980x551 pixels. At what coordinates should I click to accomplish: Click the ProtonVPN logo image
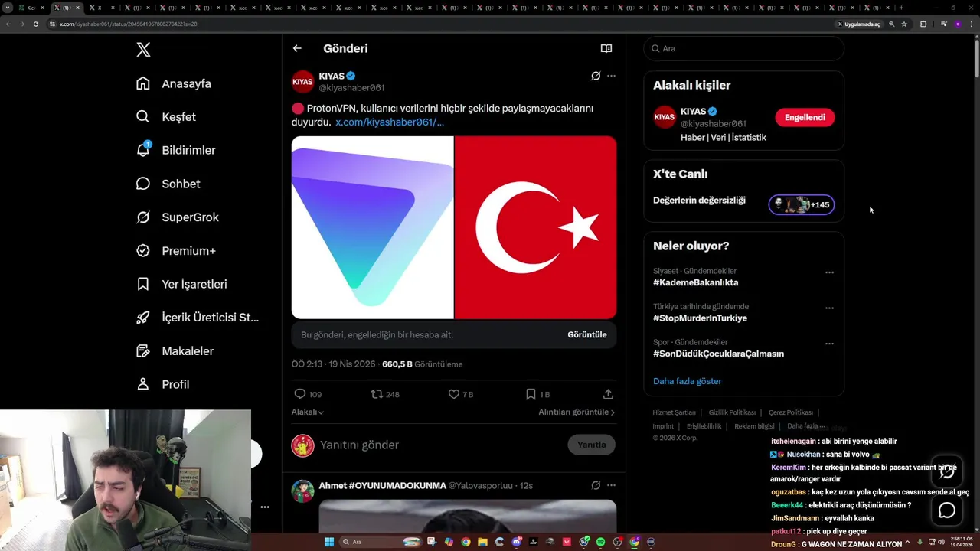(x=372, y=227)
